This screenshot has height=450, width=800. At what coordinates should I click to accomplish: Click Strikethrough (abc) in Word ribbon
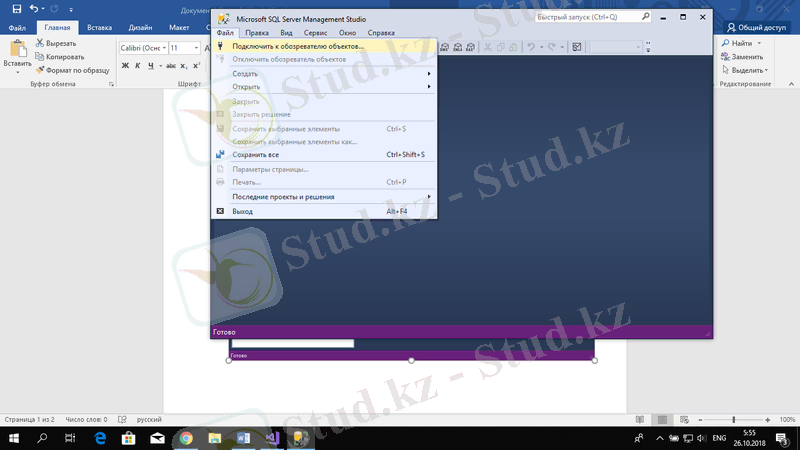point(171,65)
